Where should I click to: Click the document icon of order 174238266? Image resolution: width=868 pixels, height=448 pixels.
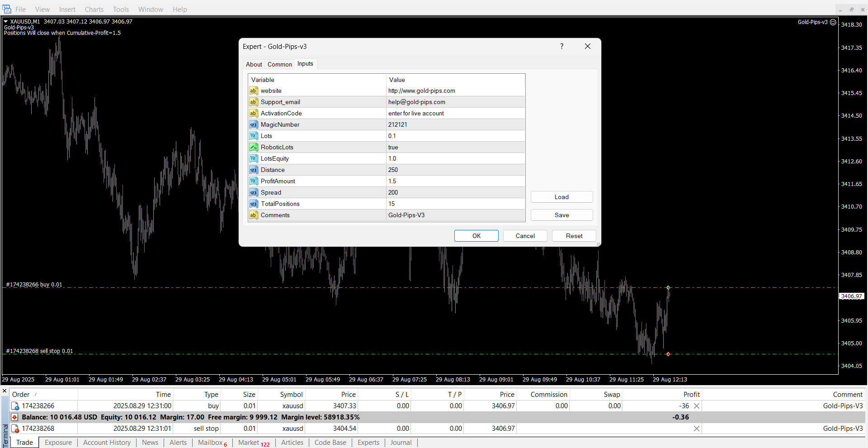point(15,406)
